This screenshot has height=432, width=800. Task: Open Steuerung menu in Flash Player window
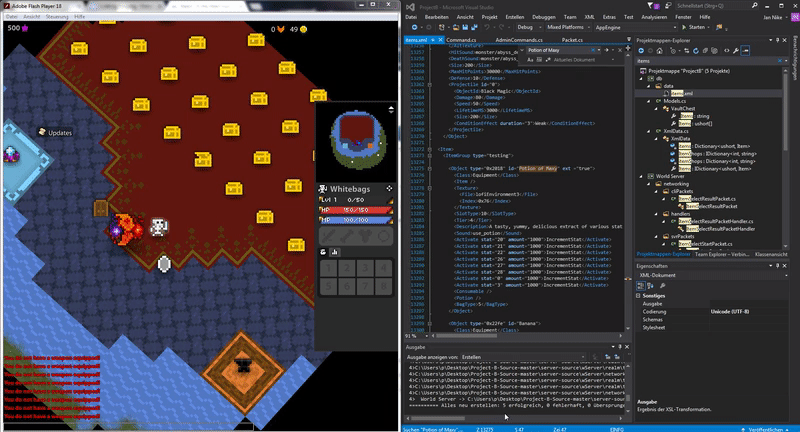57,17
